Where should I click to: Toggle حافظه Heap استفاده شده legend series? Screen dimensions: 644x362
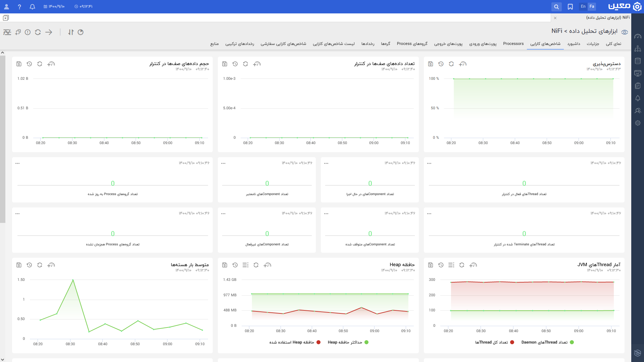pyautogui.click(x=295, y=342)
